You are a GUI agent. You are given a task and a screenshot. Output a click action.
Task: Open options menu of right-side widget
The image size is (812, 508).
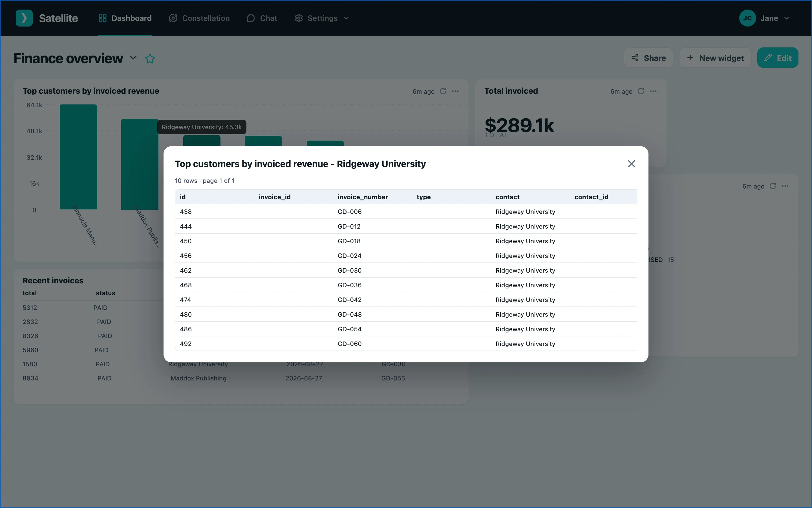click(785, 186)
